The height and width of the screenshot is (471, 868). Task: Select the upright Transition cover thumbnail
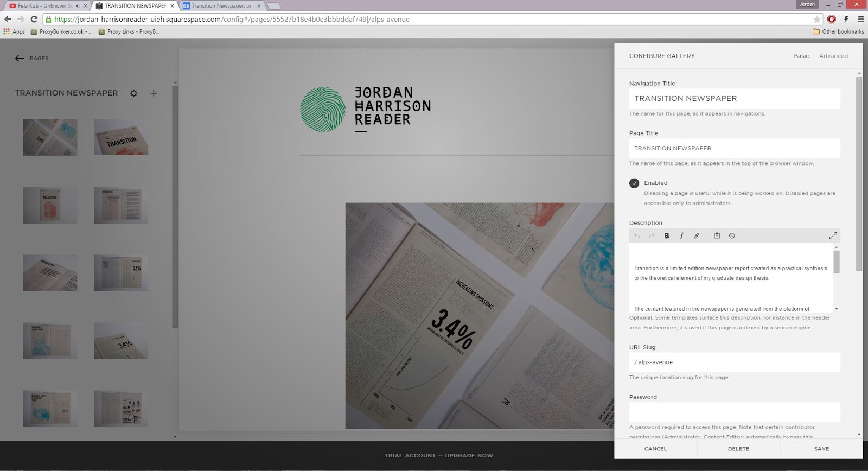(50, 205)
